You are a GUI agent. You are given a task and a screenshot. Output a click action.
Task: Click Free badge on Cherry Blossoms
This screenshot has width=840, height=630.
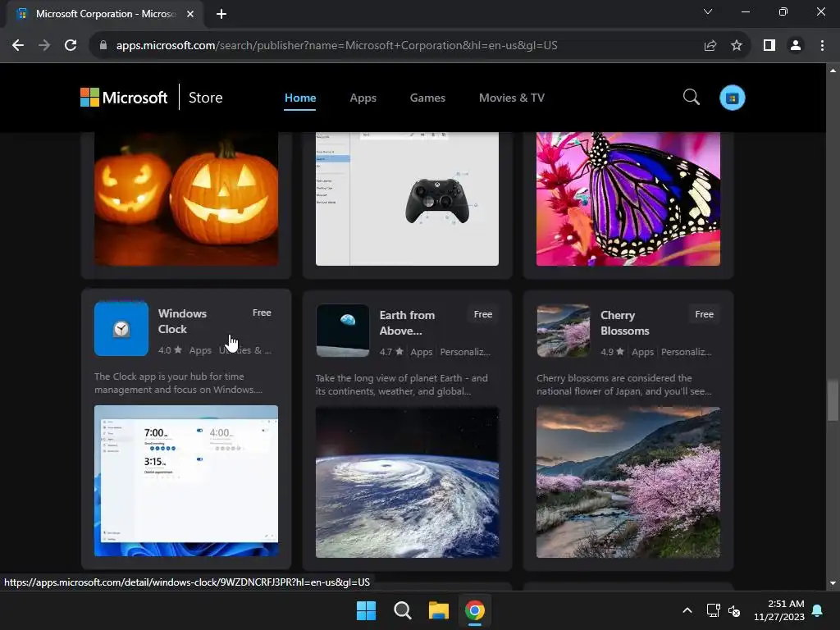[x=704, y=314]
